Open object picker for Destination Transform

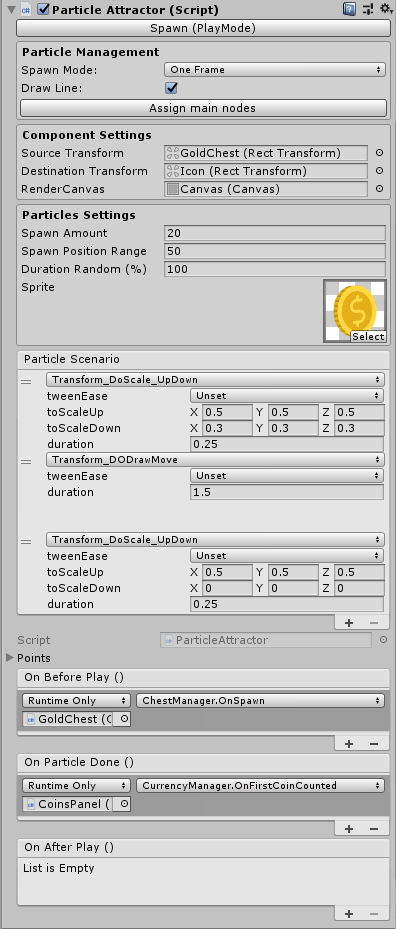pyautogui.click(x=379, y=171)
